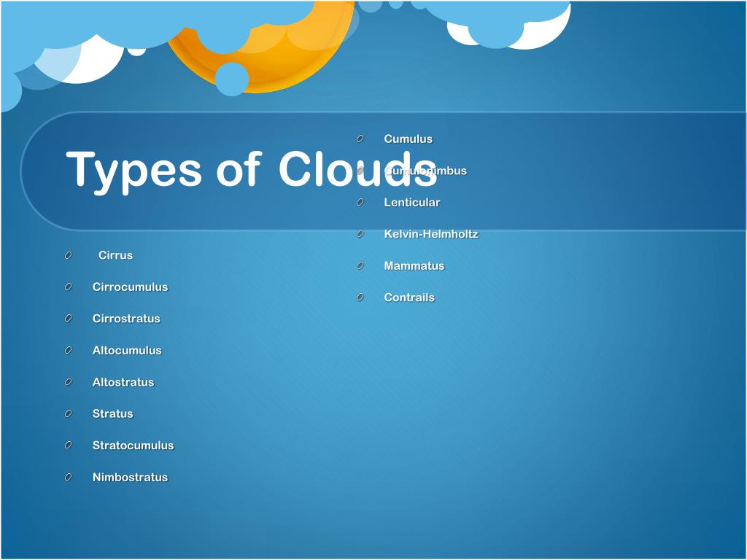This screenshot has width=747, height=560.
Task: Click the word Cirrus in the list
Action: (115, 255)
